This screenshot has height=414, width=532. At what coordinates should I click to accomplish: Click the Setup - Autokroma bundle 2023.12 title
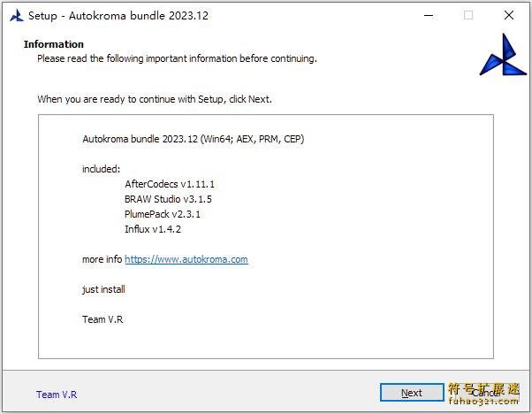[x=118, y=16]
